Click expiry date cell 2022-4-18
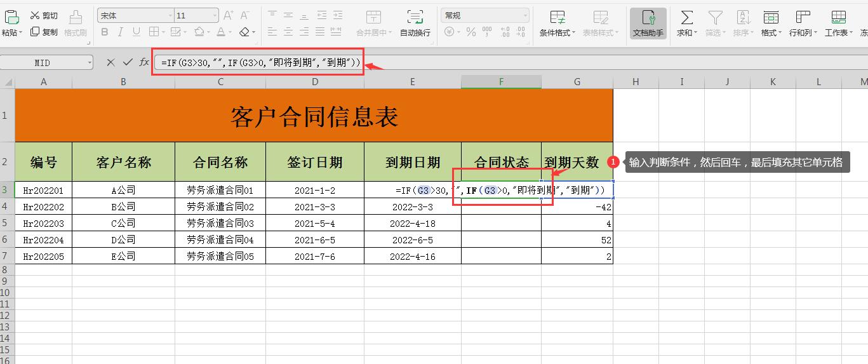 coord(413,223)
